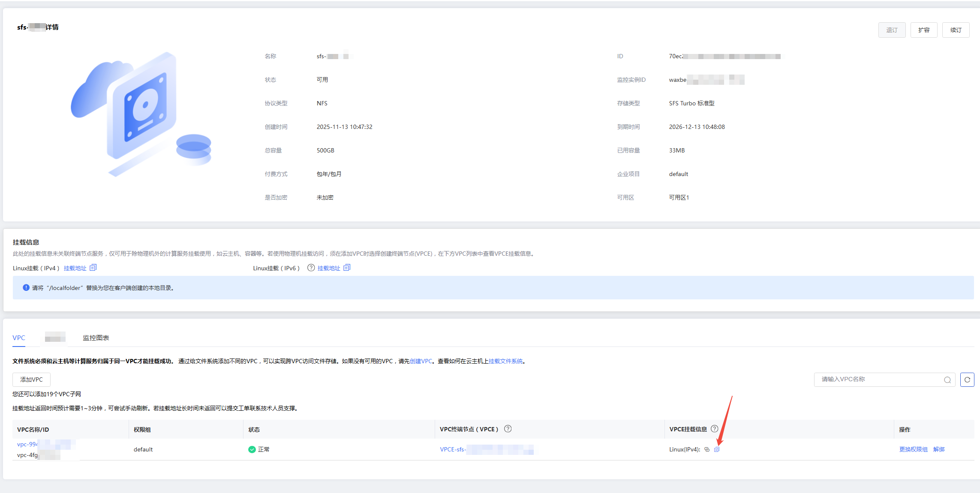The image size is (980, 493).
Task: Click the search magnifier in VPC name field
Action: tap(947, 380)
